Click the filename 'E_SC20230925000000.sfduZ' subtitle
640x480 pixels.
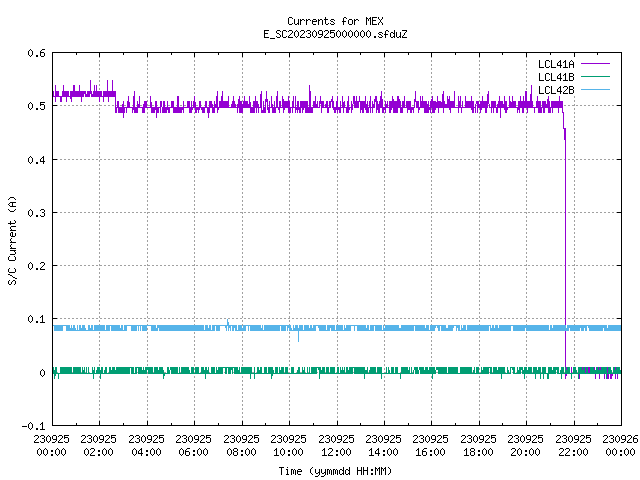335,34
